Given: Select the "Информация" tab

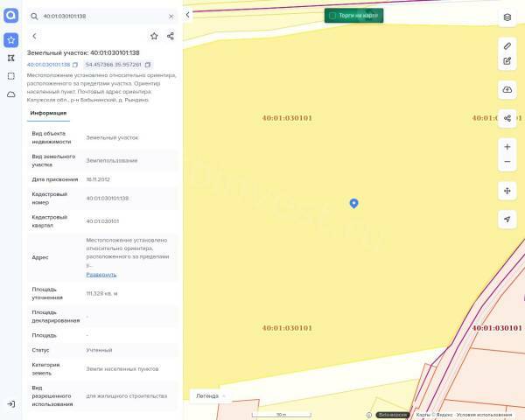Looking at the screenshot, I should point(48,113).
